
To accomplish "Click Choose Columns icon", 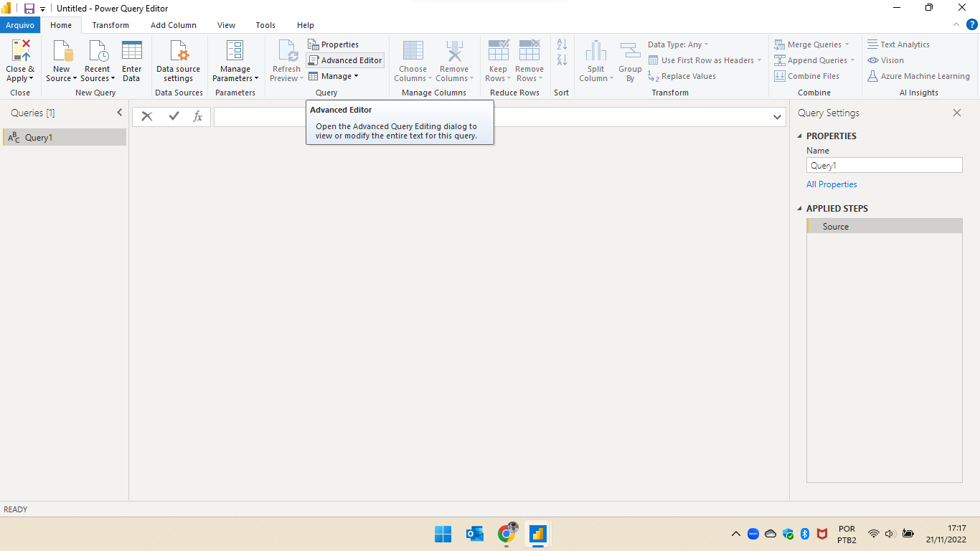I will point(413,51).
